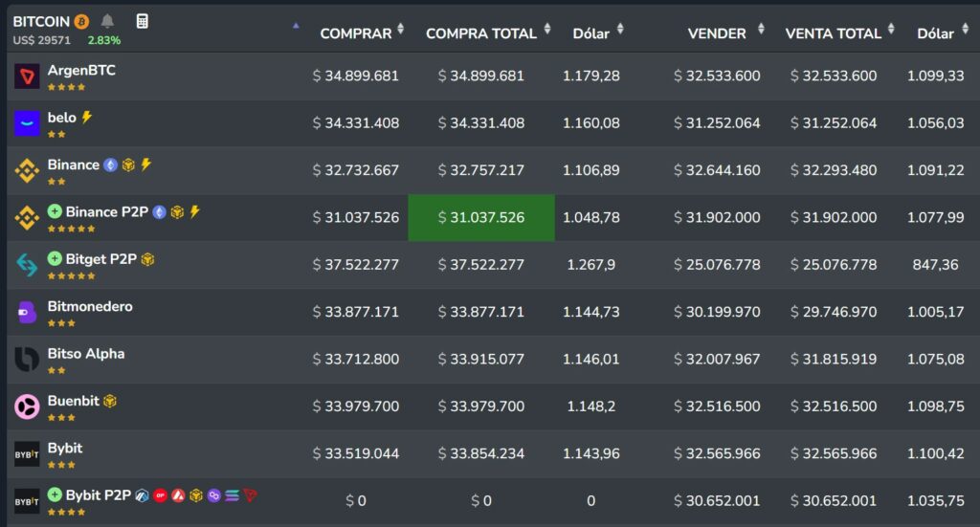Click the lightning bolt icon next to belo

[87, 117]
